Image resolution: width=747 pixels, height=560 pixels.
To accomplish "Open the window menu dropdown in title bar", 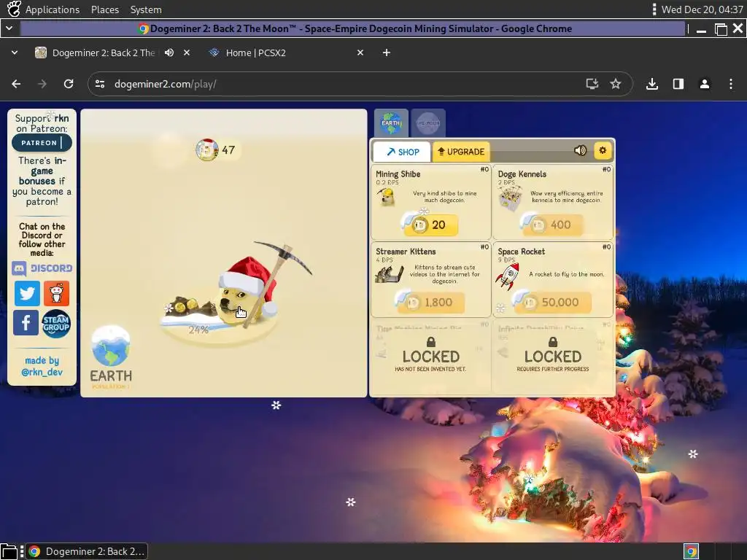I will 9,28.
